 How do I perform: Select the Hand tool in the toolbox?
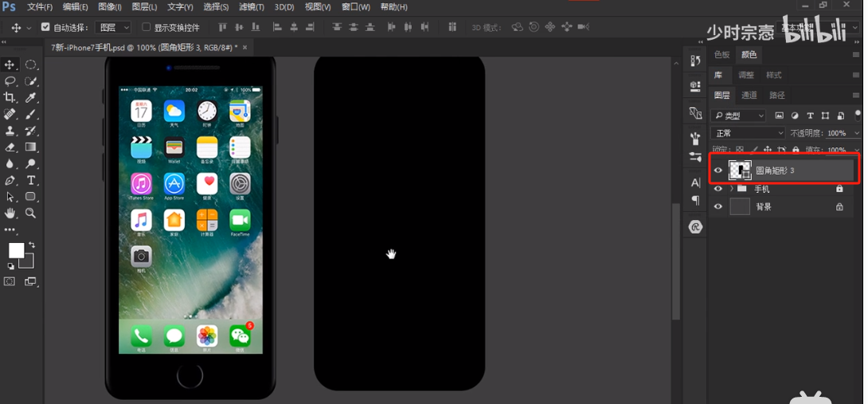pos(10,213)
